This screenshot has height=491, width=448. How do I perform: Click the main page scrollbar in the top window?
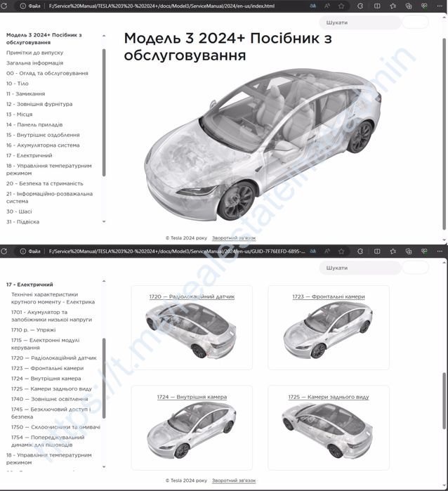click(x=444, y=134)
